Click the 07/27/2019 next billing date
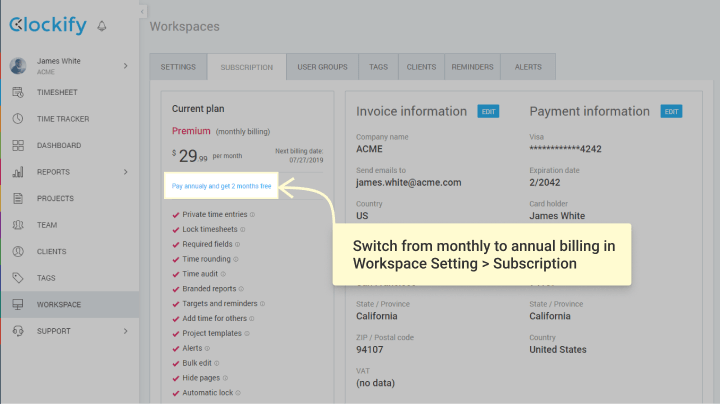Screen dimensions: 720x404 pyautogui.click(x=306, y=160)
